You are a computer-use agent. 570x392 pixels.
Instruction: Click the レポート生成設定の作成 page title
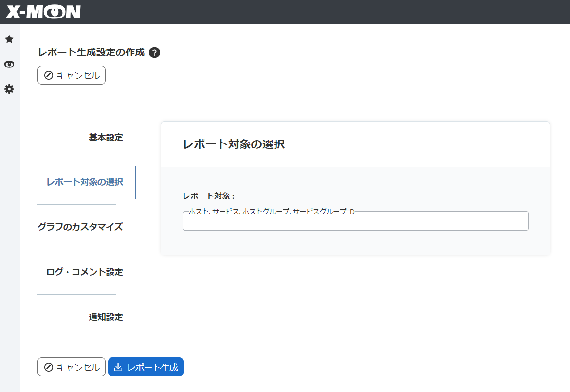91,52
